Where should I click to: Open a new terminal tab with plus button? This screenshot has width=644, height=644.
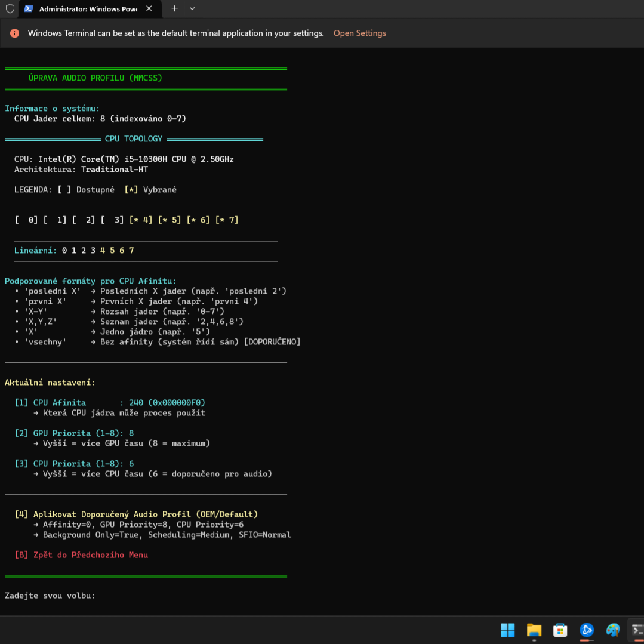click(174, 9)
